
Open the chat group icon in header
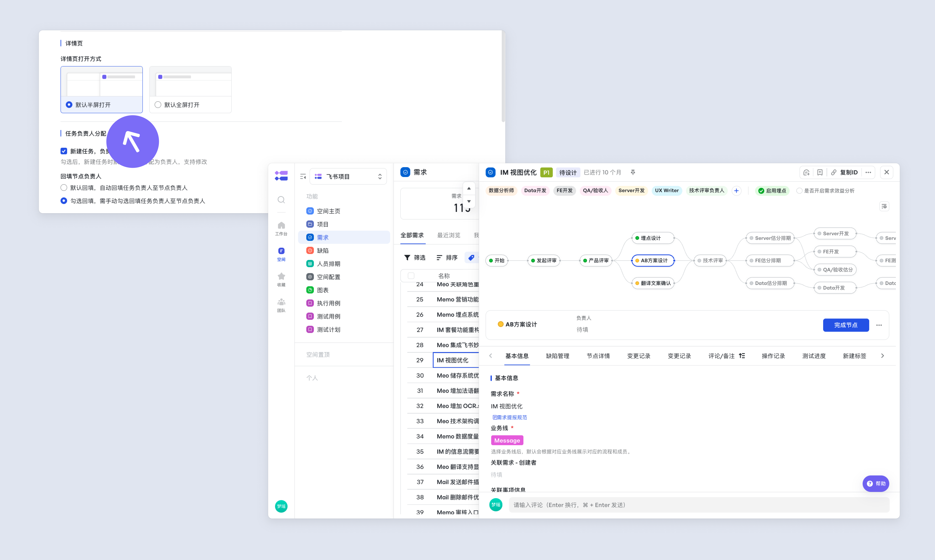pyautogui.click(x=806, y=172)
